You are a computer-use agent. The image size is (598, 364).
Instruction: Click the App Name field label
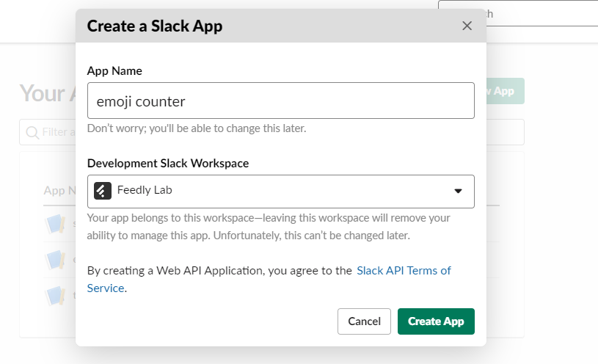point(114,70)
